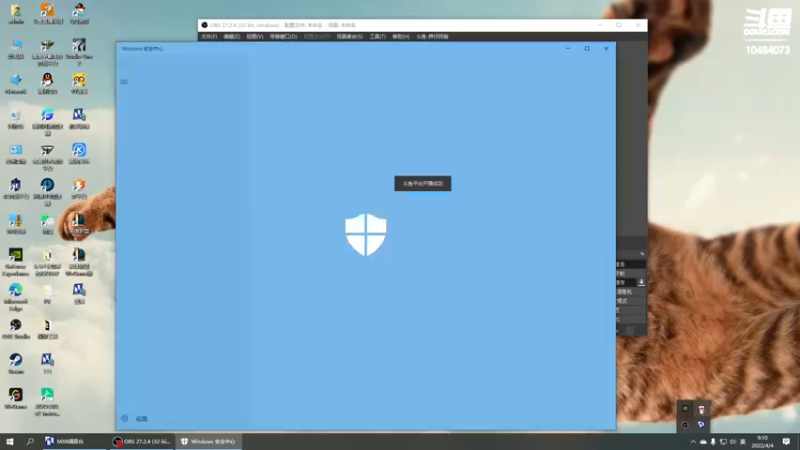Maximize the Windows Security window
The height and width of the screenshot is (450, 800).
click(x=587, y=48)
